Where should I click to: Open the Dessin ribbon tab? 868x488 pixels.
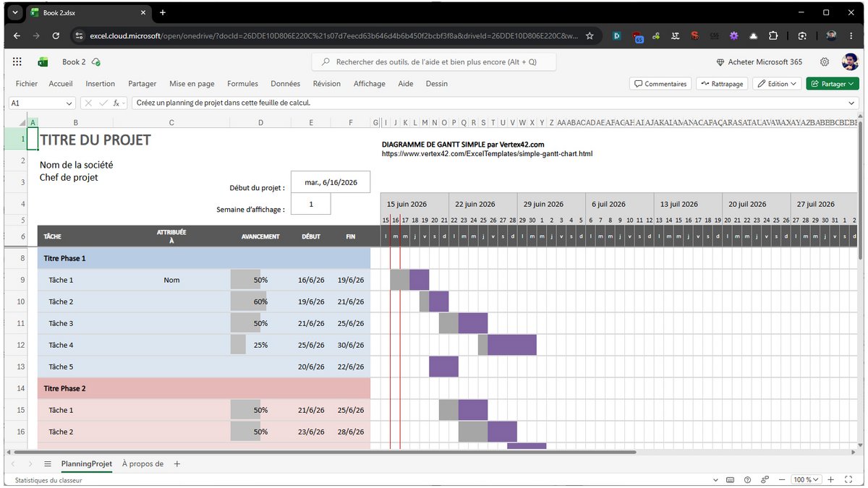click(x=437, y=84)
